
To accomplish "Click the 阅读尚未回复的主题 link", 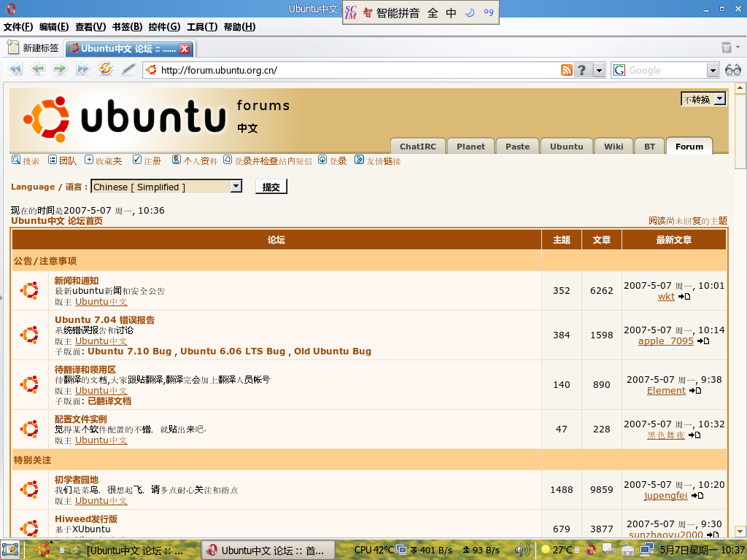I will pos(688,220).
